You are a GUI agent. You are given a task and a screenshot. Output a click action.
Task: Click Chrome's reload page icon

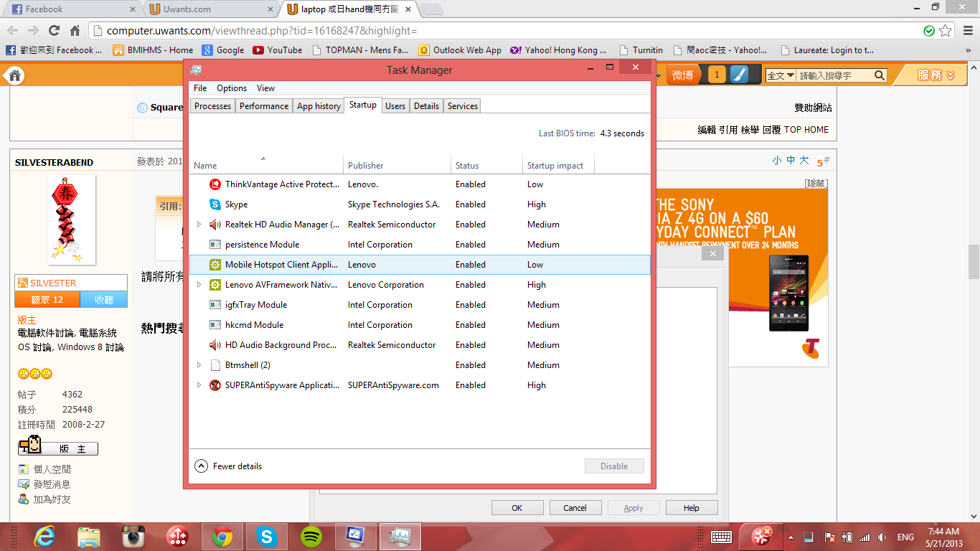click(x=54, y=31)
